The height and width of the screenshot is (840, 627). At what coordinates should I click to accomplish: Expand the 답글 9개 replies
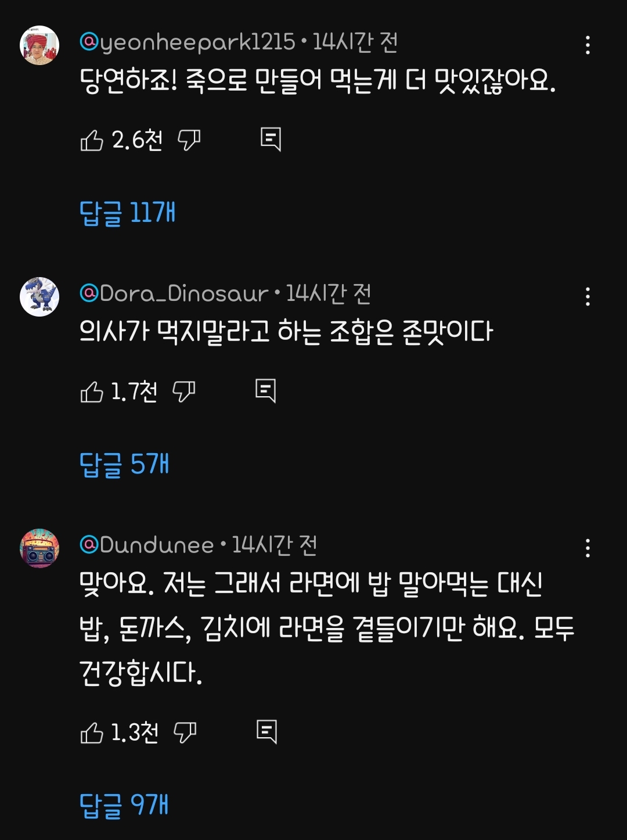pos(124,805)
